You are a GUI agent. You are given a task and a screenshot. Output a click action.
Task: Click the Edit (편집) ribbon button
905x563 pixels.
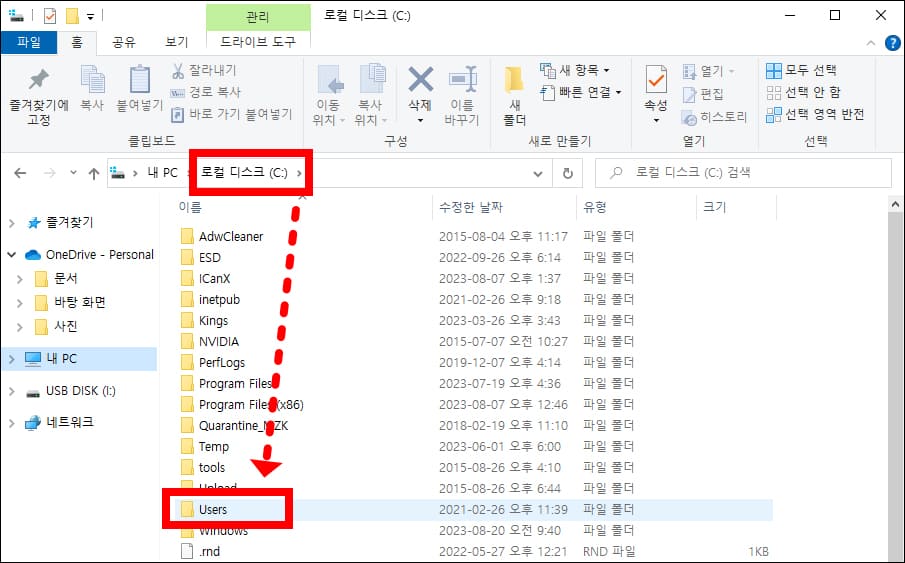point(702,94)
